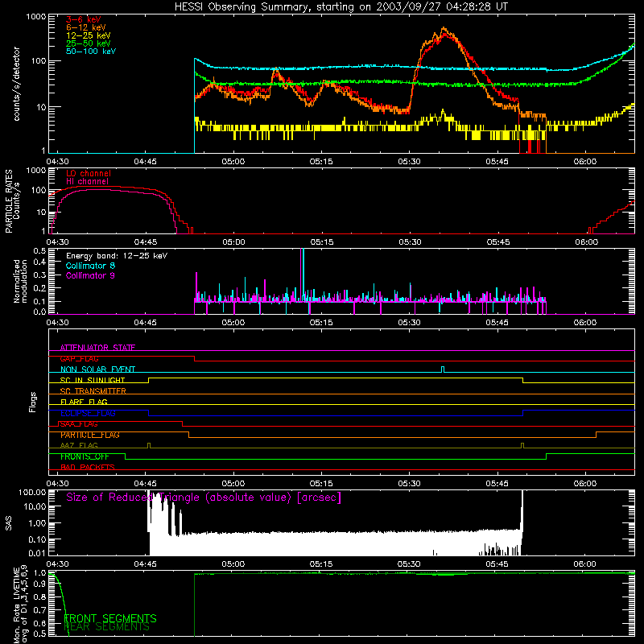Click the 05:45 tick under the flags plot
The height and width of the screenshot is (644, 644).
pos(497,484)
